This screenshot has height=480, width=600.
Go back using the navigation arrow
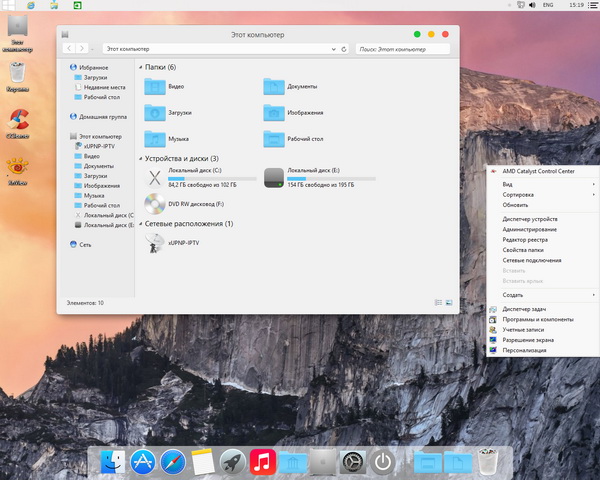pos(68,48)
